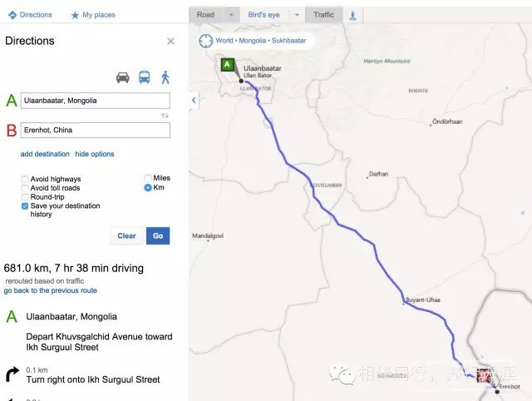
Task: Click the red B destination marker on map
Action: [x=483, y=375]
